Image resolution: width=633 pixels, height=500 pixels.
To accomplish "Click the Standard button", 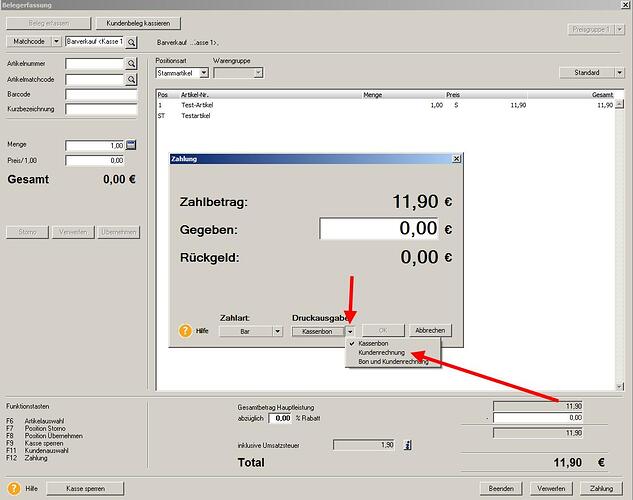I will (587, 73).
